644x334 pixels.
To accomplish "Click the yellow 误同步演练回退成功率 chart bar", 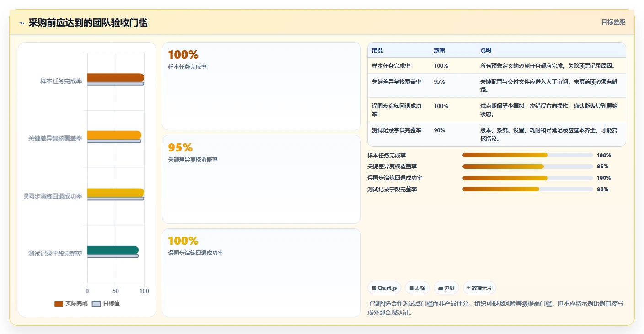I will pos(116,193).
